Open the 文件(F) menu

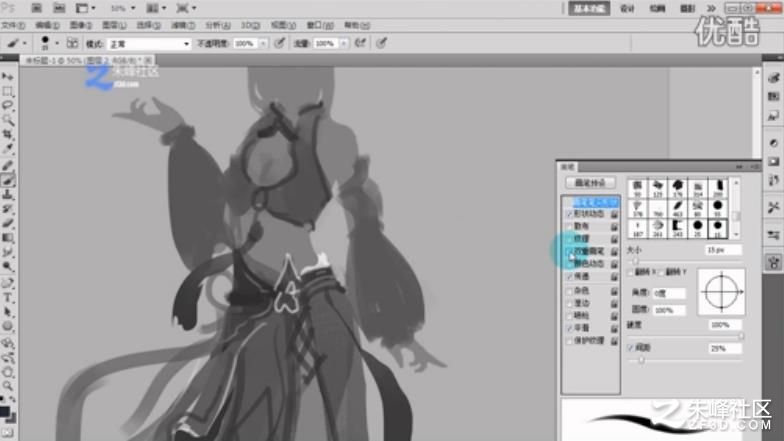click(x=13, y=25)
